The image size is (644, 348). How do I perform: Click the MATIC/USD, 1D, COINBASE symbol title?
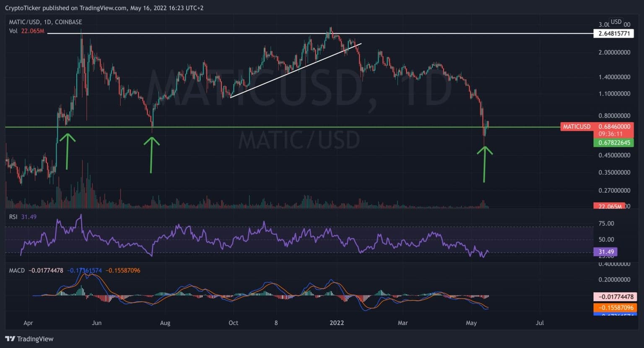point(45,22)
